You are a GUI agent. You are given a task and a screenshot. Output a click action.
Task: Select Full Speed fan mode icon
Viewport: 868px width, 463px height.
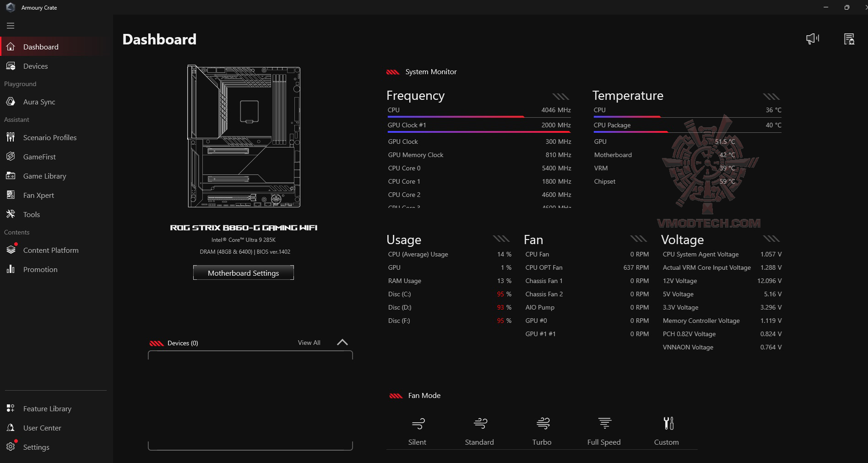tap(605, 423)
